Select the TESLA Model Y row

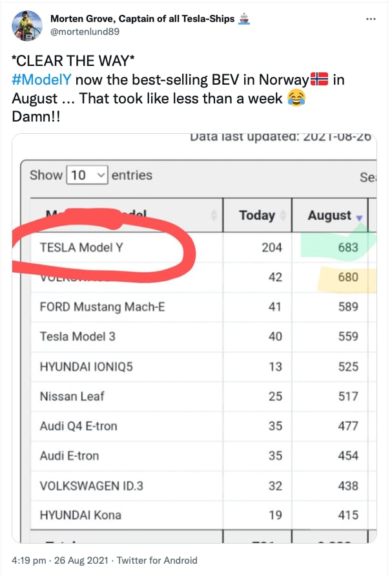tap(203, 247)
